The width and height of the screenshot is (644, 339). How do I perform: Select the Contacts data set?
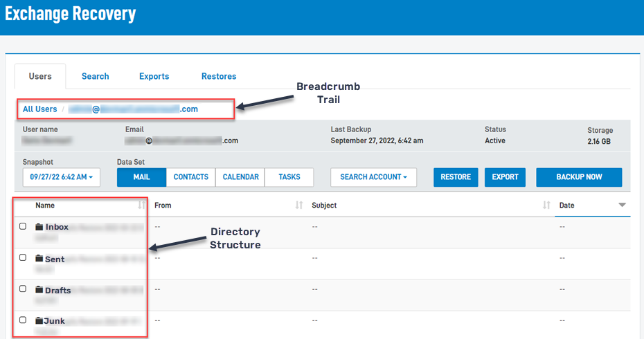pos(190,177)
